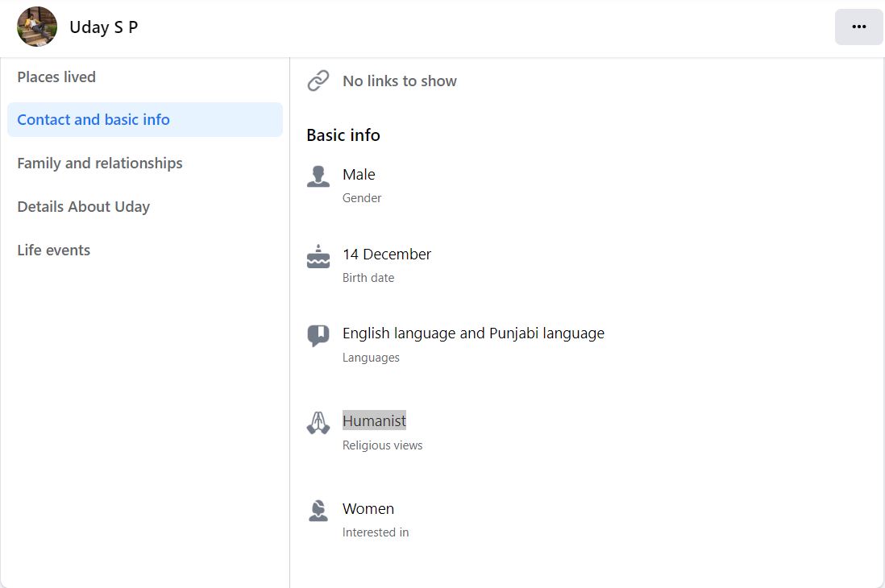Image resolution: width=885 pixels, height=588 pixels.
Task: Click the birthday cake icon
Action: [x=318, y=256]
